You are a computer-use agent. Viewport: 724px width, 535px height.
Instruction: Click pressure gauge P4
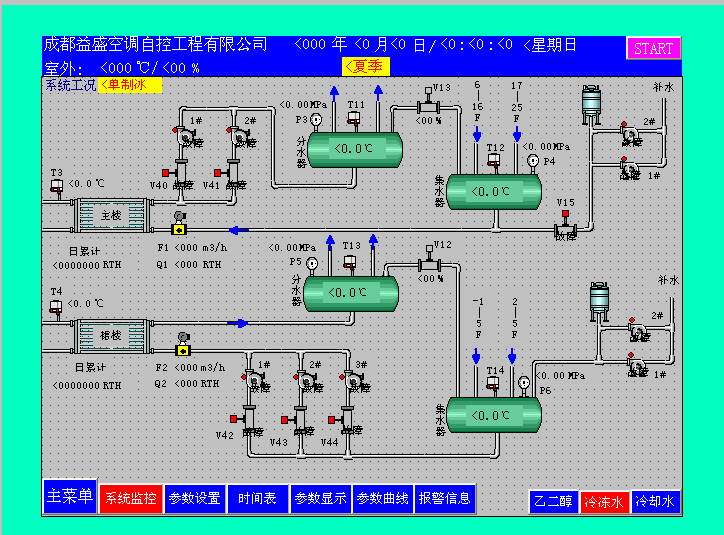[x=533, y=162]
